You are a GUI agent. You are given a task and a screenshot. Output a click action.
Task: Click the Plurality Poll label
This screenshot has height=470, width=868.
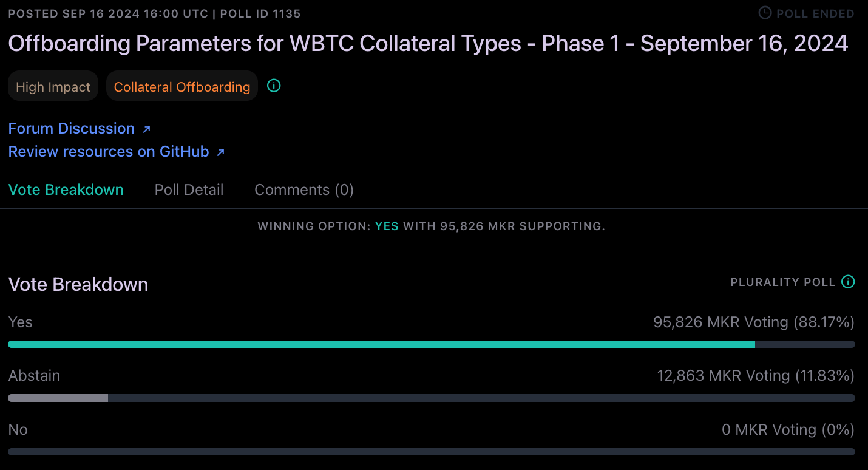click(x=782, y=282)
